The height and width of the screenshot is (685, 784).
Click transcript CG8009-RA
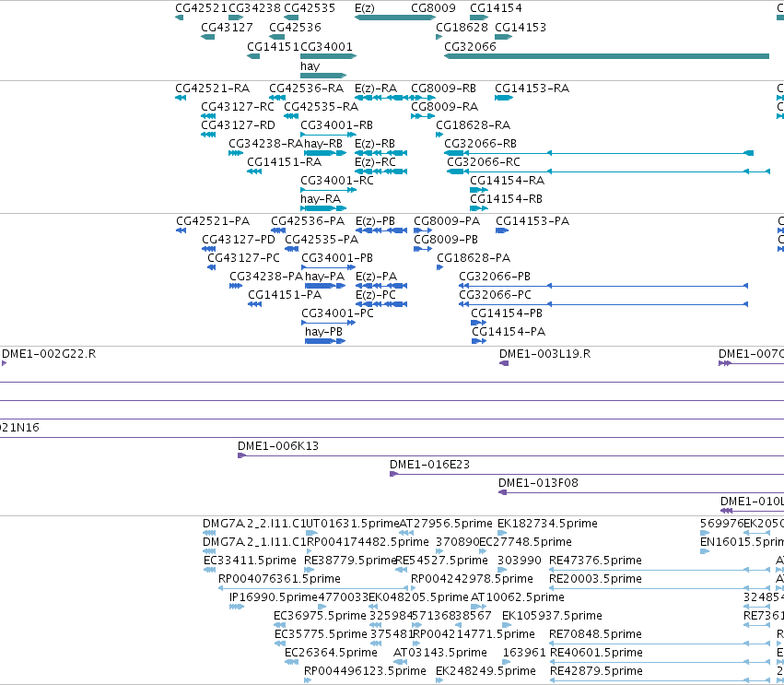coord(444,107)
